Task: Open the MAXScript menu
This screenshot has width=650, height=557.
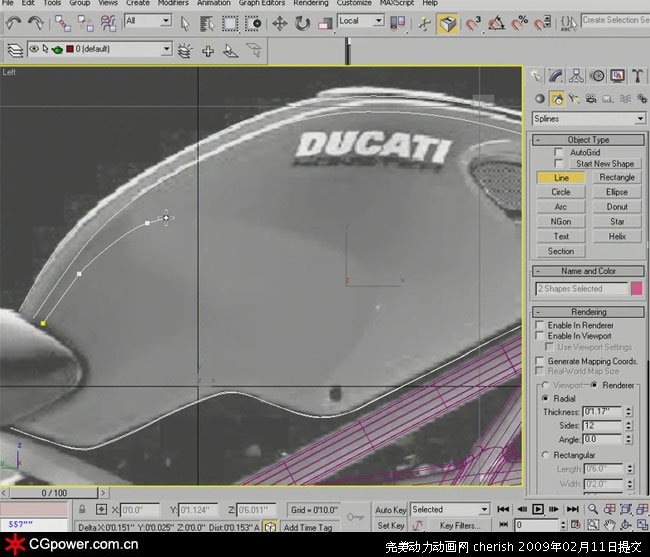Action: (397, 3)
